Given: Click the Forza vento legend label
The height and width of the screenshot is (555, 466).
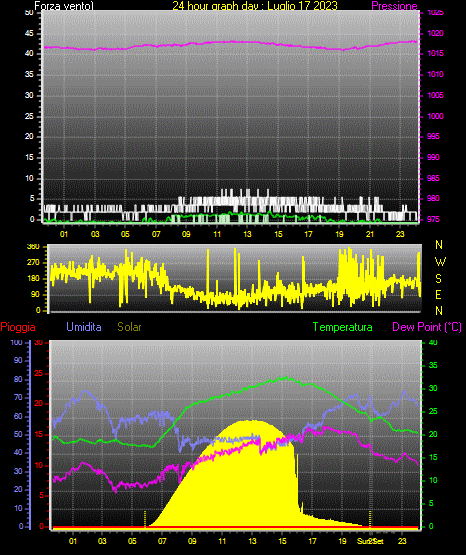Looking at the screenshot, I should point(64,6).
